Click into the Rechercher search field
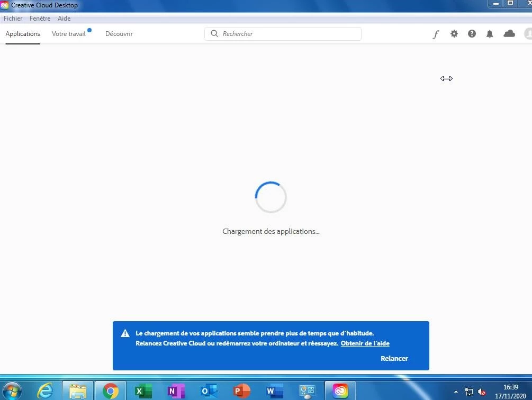The image size is (532, 400). 283,34
